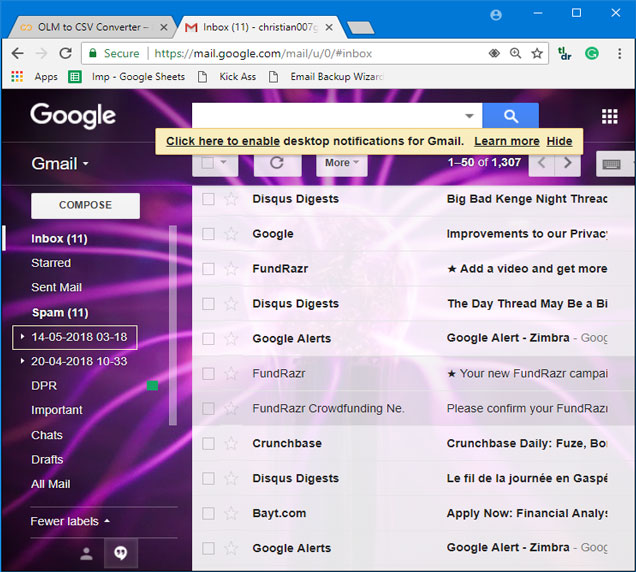Tick the checkbox for the Google email
Screen dimensions: 636x572
point(208,234)
